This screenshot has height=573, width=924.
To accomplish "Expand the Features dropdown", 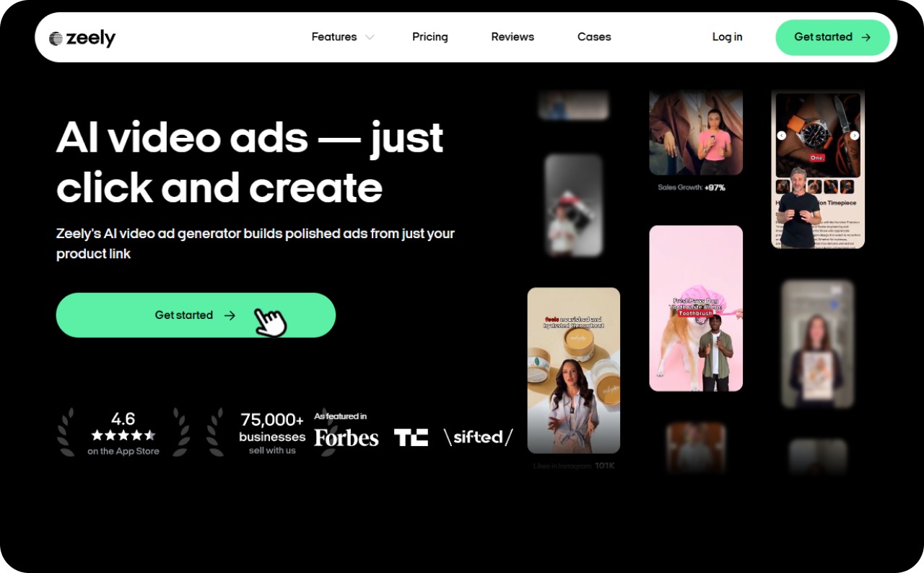I will (342, 37).
